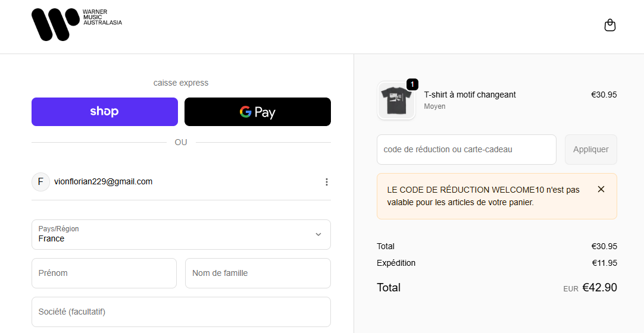The image size is (644, 333).
Task: Click the quantity badge on the T-shirt
Action: (x=412, y=84)
